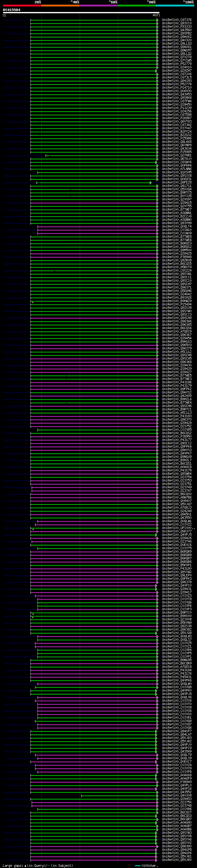Click the short alignment bar for UniRef100_Q40308
The height and width of the screenshot is (868, 197).
click(x=119, y=796)
